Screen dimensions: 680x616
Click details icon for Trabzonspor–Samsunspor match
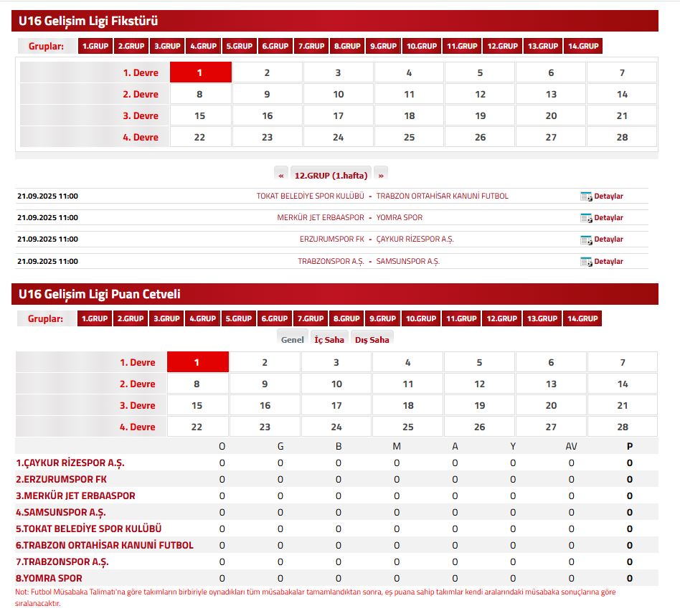click(x=586, y=262)
